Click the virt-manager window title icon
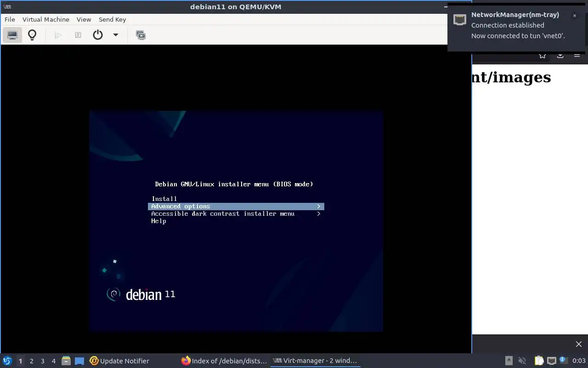Screen dimensions: 588x368 click(7, 7)
